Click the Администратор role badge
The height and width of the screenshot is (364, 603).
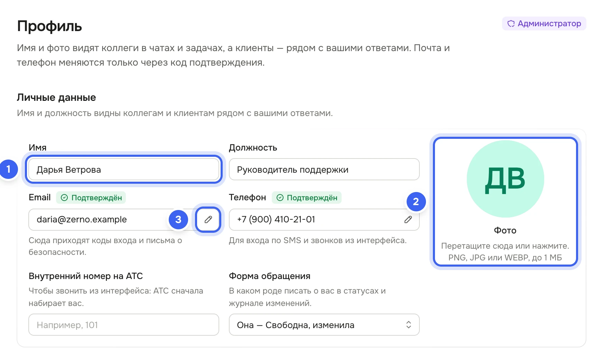[x=544, y=23]
